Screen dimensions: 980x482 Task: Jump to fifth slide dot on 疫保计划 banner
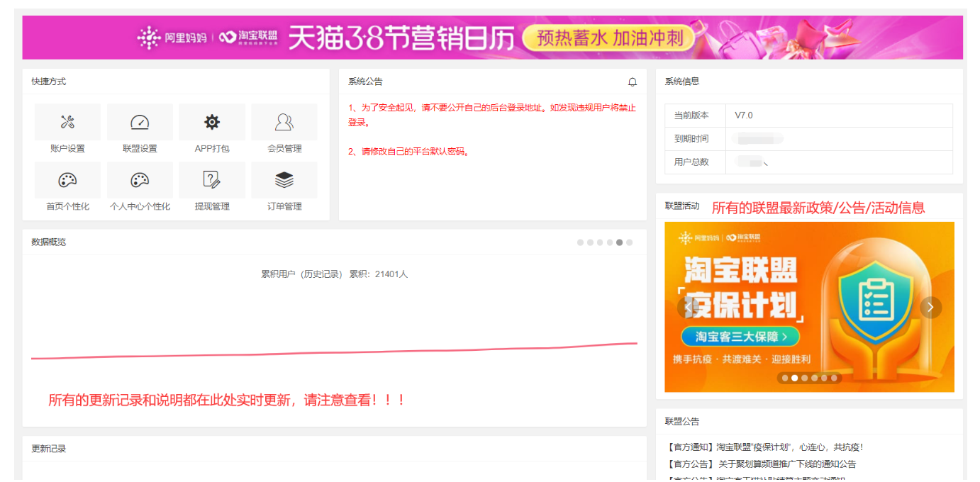(x=825, y=378)
